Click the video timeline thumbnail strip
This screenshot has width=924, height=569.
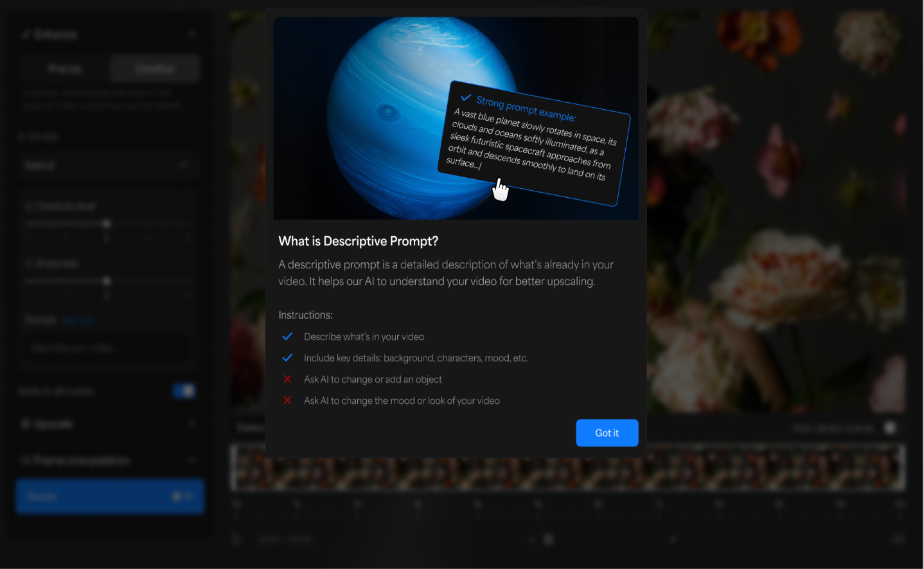pyautogui.click(x=568, y=468)
